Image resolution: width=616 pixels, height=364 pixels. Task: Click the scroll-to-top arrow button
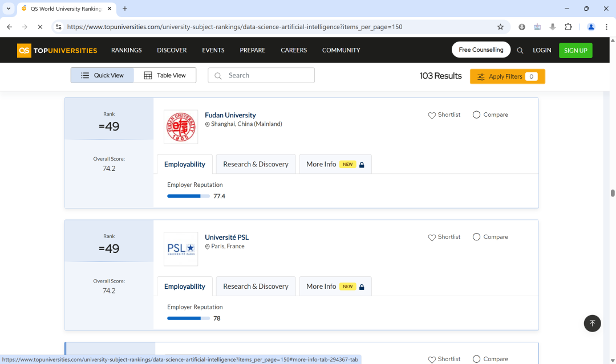592,323
